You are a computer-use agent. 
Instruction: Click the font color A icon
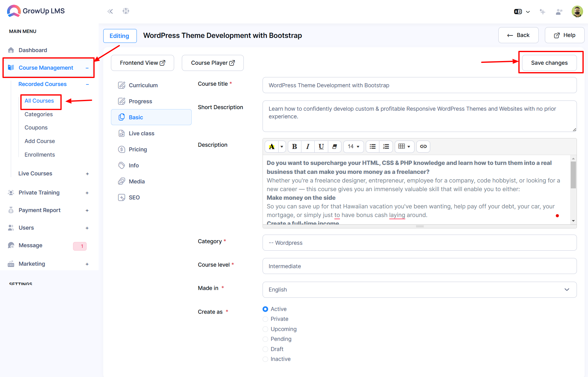(x=272, y=146)
